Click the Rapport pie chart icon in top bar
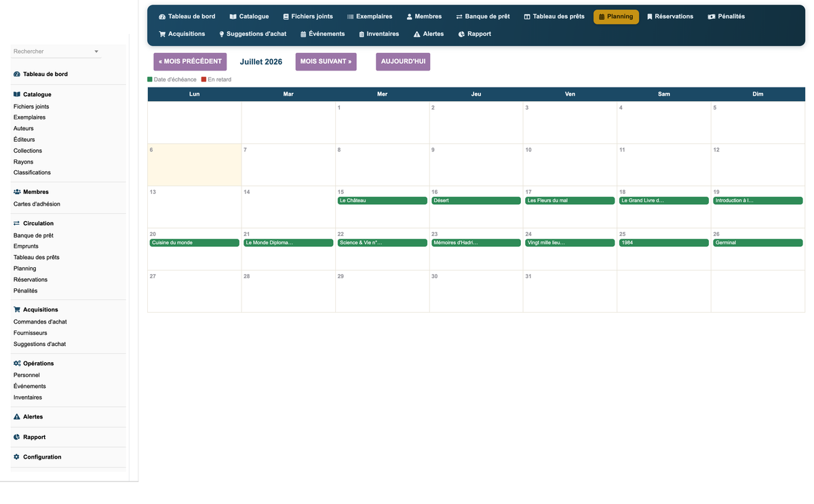 (461, 34)
